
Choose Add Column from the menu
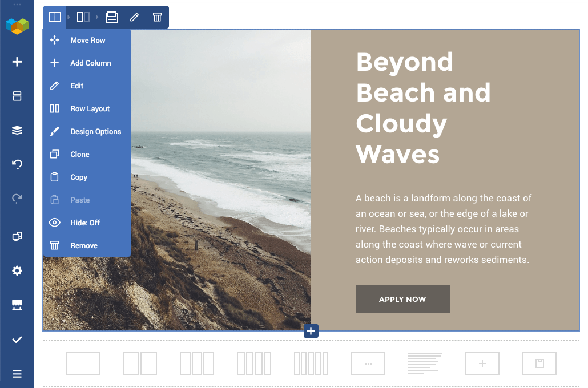(x=87, y=63)
